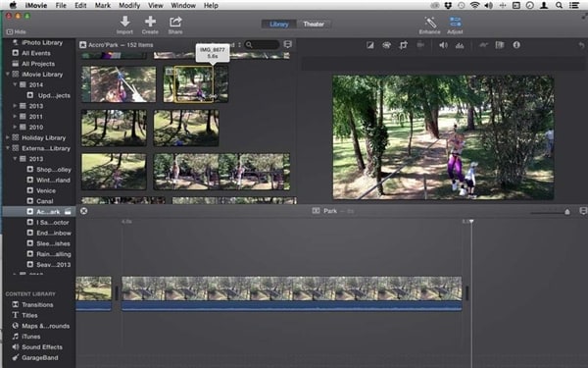Open Dropbox menu bar icon
Viewport: 588px width, 368px height.
448,5
